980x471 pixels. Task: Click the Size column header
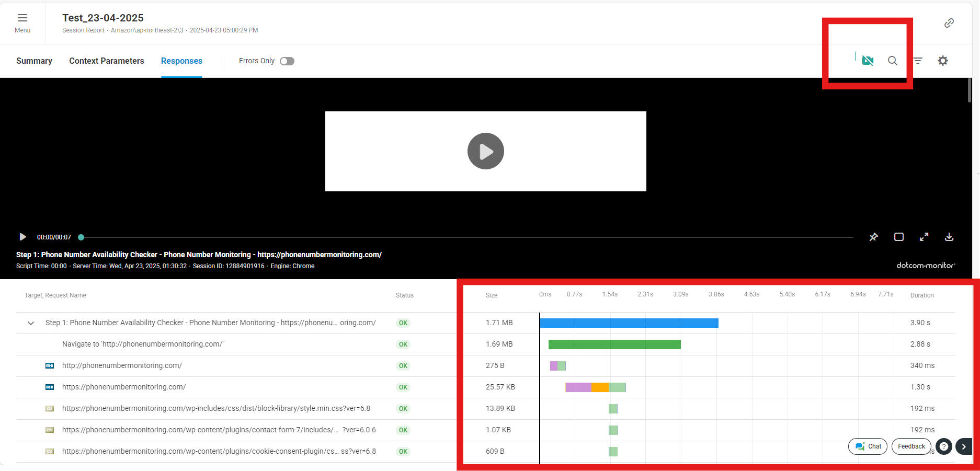click(x=492, y=295)
